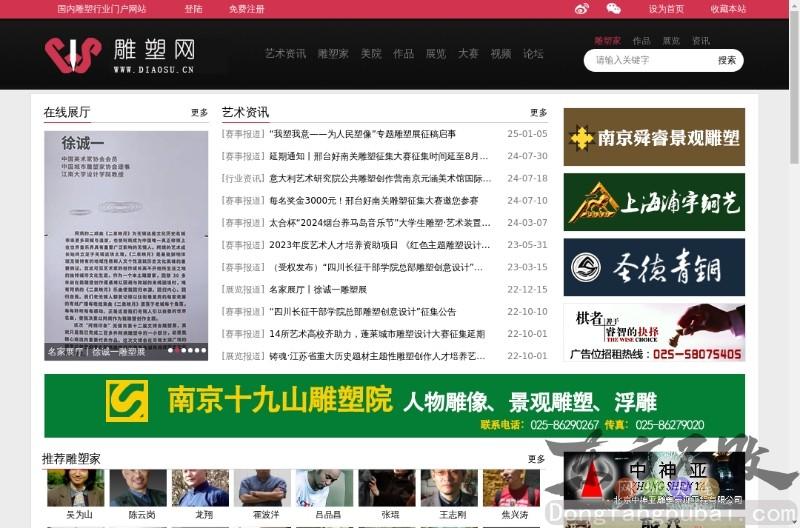This screenshot has height=528, width=800.
Task: Click 设为首页 link
Action: pos(666,9)
